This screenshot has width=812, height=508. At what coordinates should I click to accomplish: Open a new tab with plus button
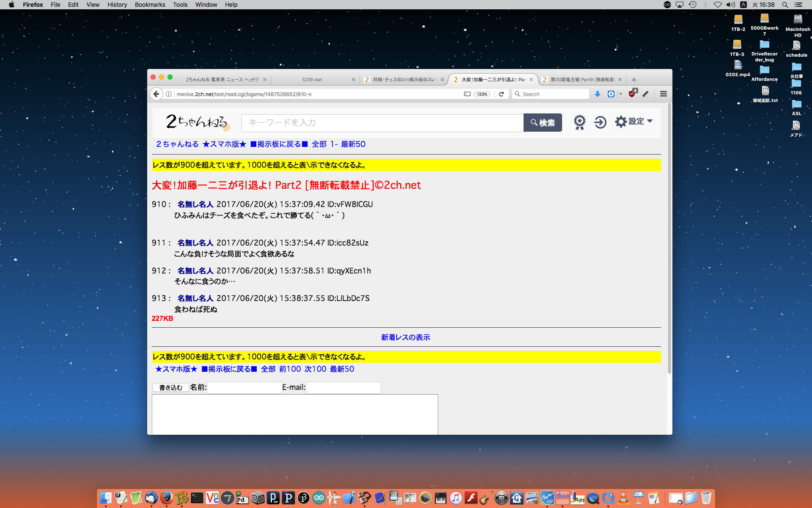(x=634, y=80)
